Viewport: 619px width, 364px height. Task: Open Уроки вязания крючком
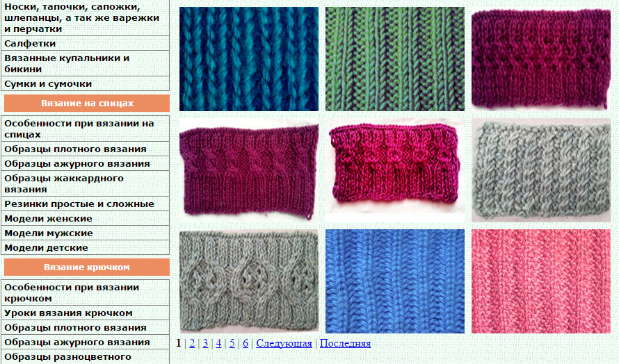[86, 313]
